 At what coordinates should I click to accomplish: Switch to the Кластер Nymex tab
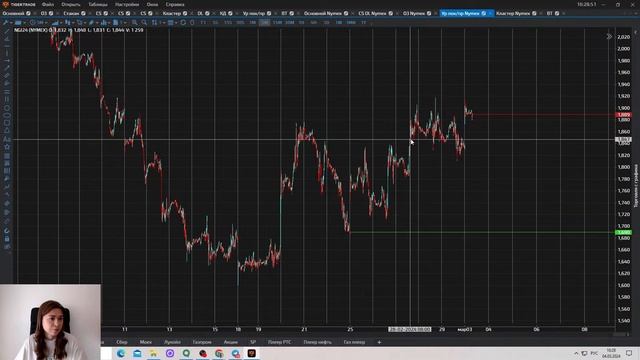tap(513, 13)
